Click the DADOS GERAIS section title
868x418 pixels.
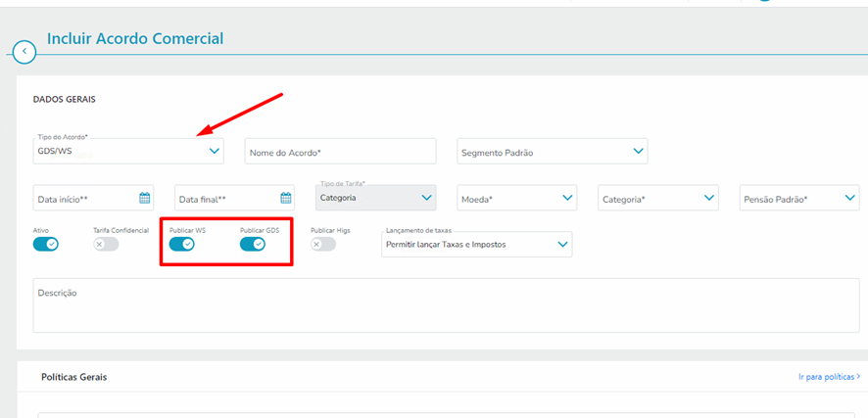point(65,100)
